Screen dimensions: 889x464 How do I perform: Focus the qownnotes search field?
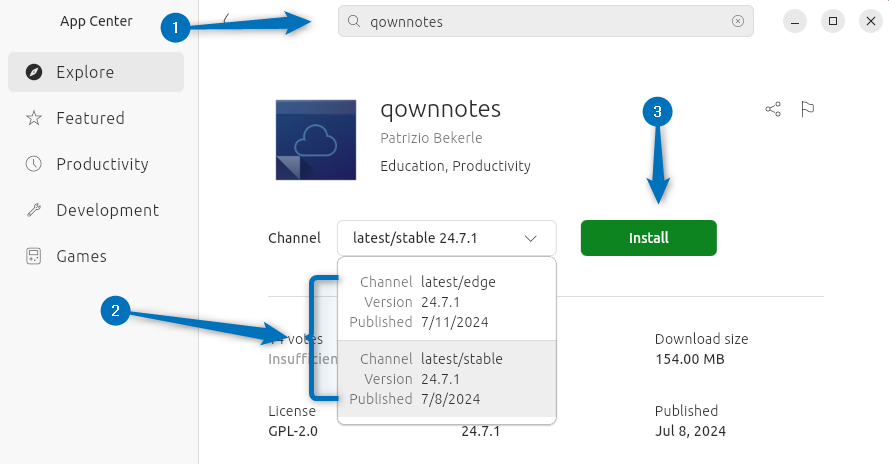tap(545, 21)
